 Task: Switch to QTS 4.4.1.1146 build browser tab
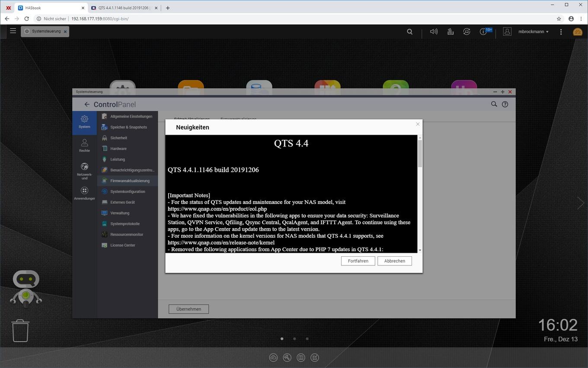point(124,8)
